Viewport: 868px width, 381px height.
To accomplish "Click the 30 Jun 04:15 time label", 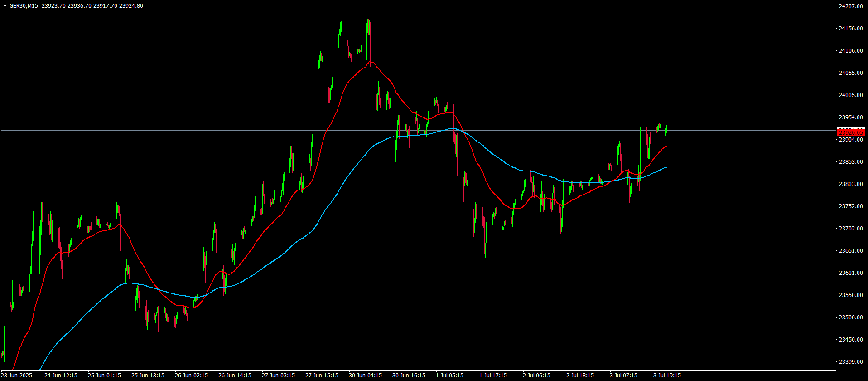I will pyautogui.click(x=365, y=376).
